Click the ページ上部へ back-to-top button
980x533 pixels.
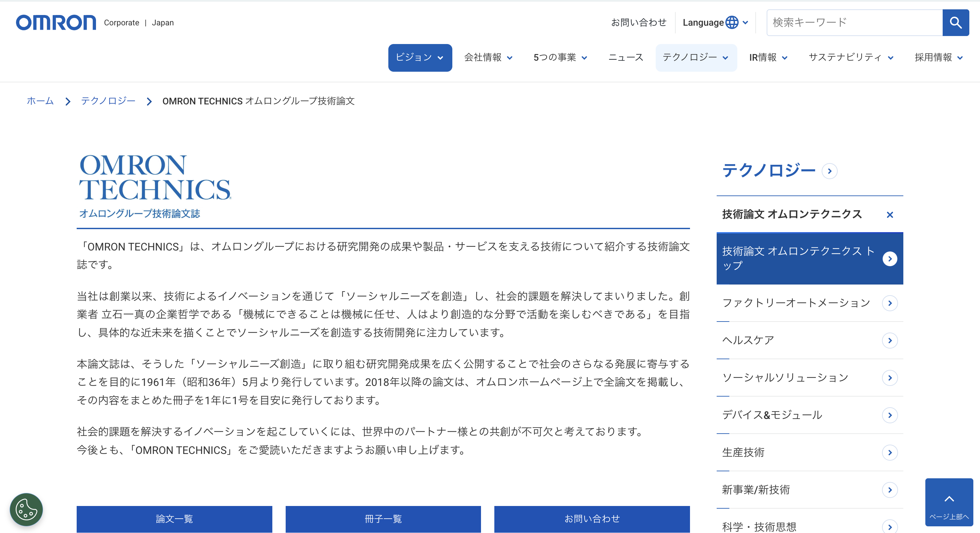click(949, 502)
